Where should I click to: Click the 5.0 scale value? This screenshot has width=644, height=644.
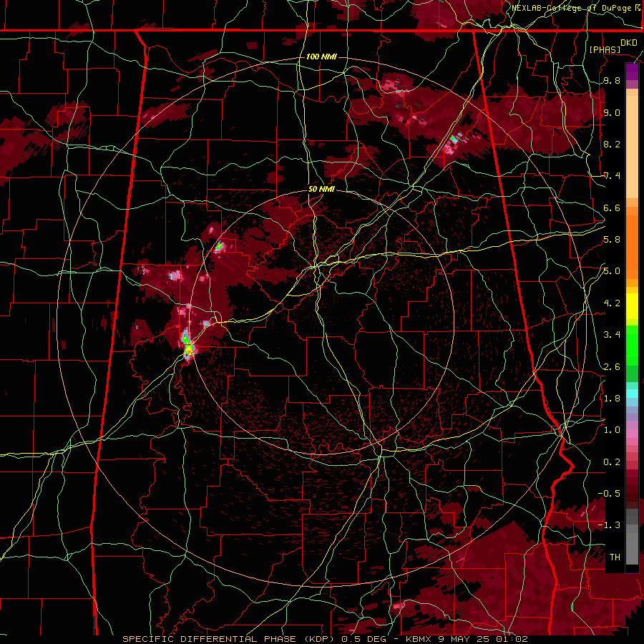pos(612,271)
